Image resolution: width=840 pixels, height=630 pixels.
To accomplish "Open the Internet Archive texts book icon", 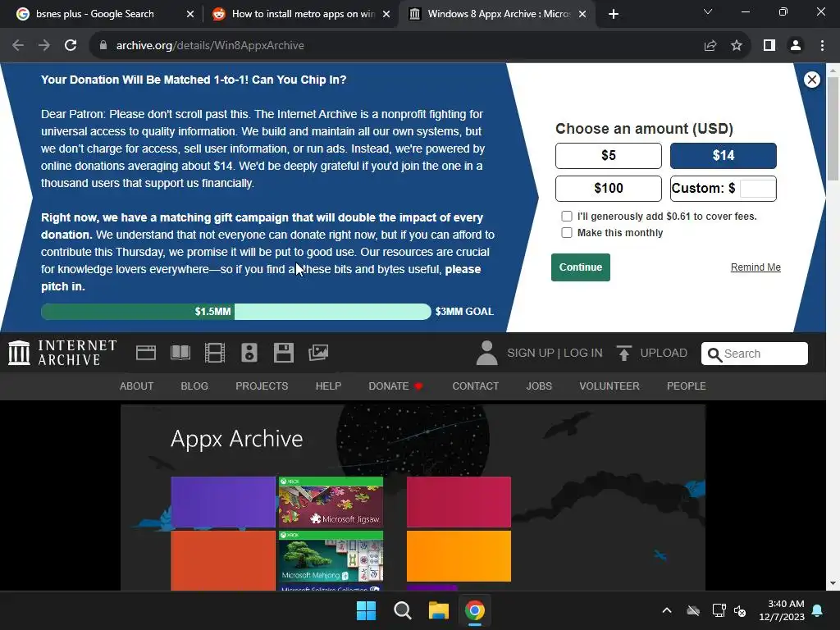I will pos(180,353).
